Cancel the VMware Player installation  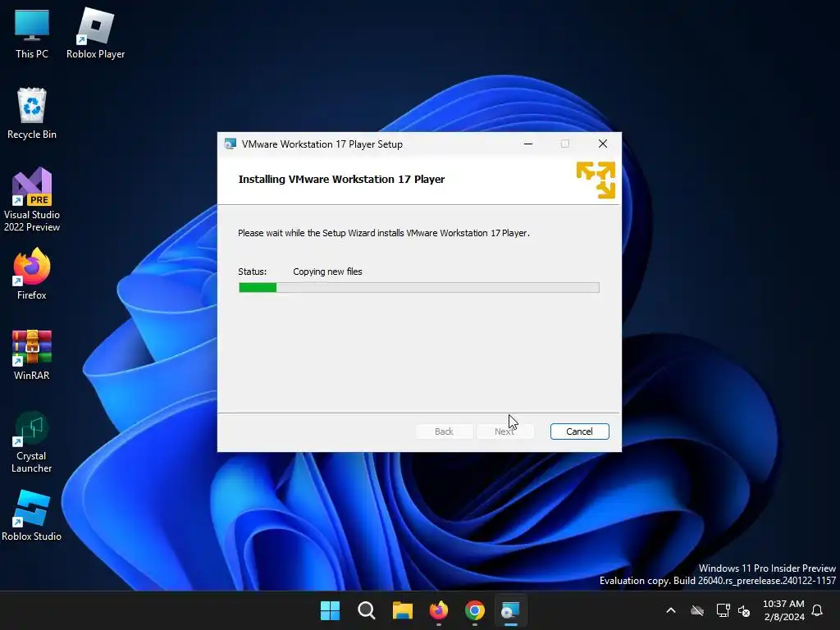point(580,431)
